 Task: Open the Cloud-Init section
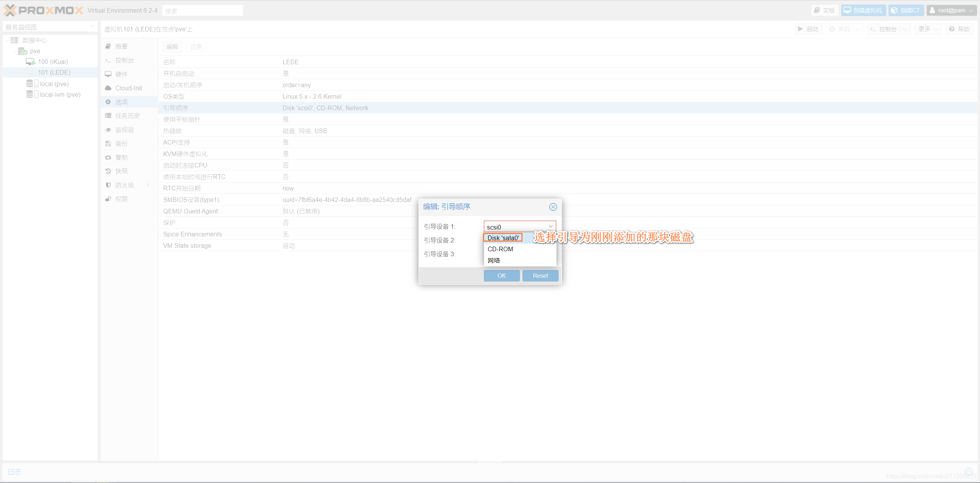point(128,88)
